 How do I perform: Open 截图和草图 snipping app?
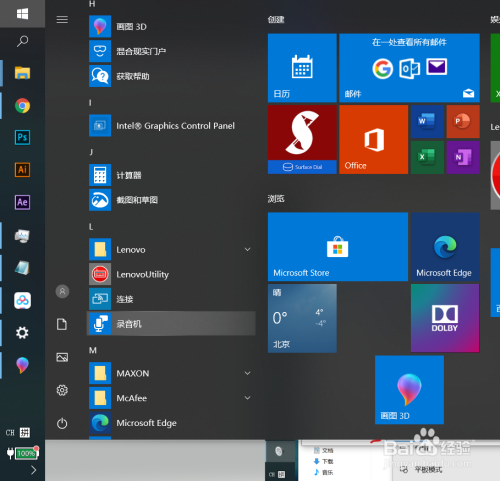click(171, 200)
